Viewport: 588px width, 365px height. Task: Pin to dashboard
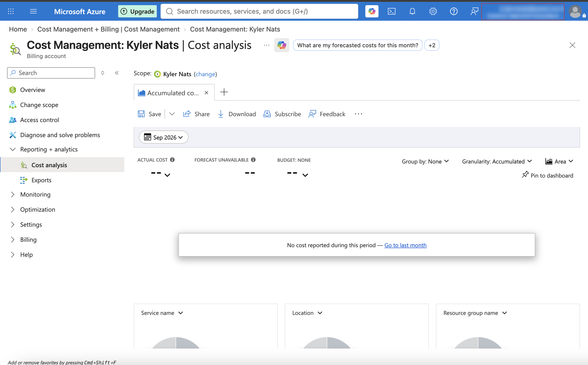(547, 175)
